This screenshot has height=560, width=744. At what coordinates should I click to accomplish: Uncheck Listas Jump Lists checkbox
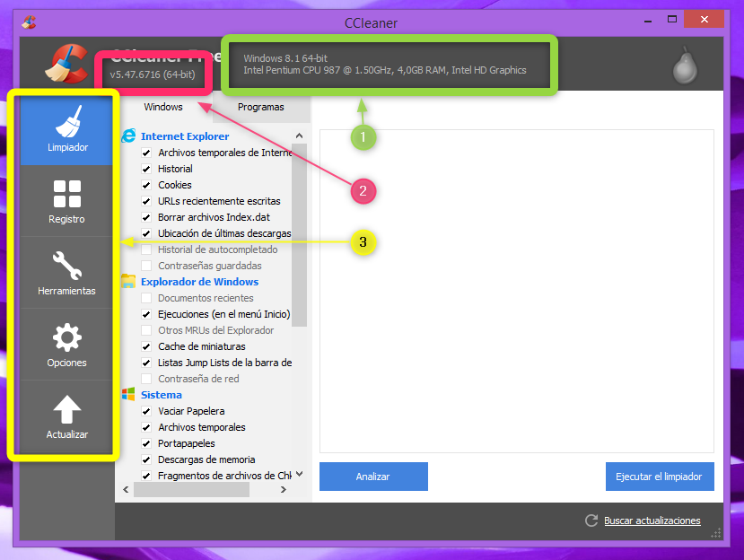tap(146, 363)
